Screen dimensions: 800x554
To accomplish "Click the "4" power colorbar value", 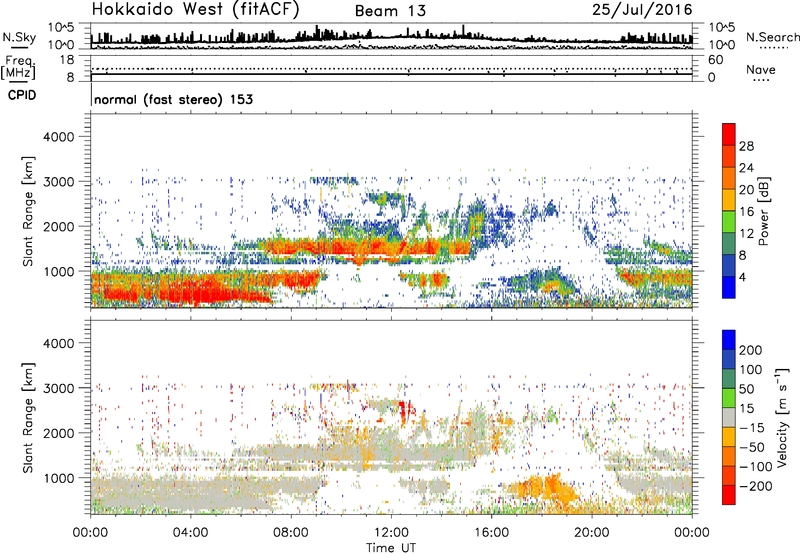I will tap(742, 277).
